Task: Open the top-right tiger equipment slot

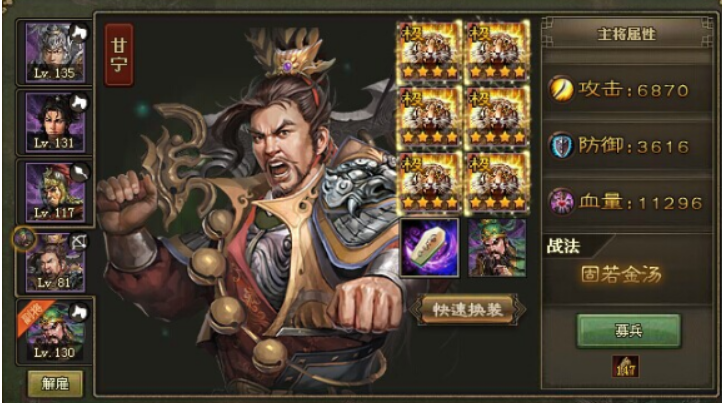Action: tap(497, 52)
